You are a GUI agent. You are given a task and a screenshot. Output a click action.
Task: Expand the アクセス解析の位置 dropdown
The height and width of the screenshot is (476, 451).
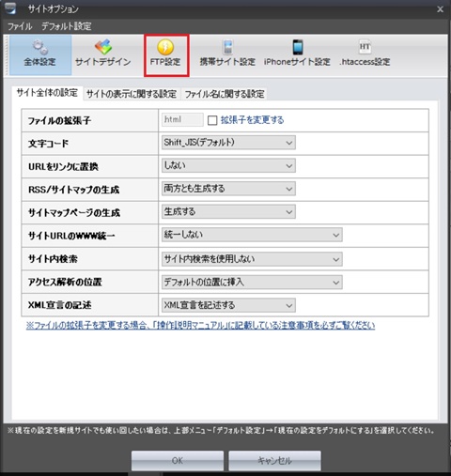pyautogui.click(x=252, y=283)
